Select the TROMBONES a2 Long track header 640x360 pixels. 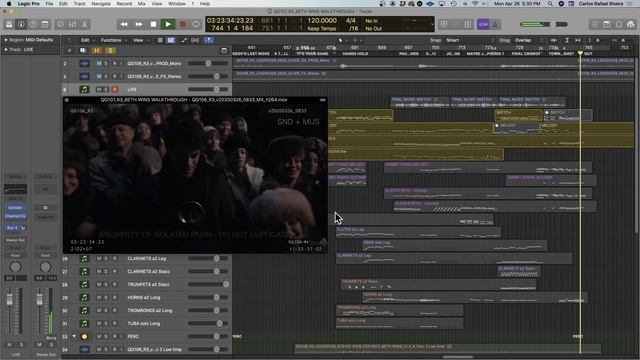(147, 311)
